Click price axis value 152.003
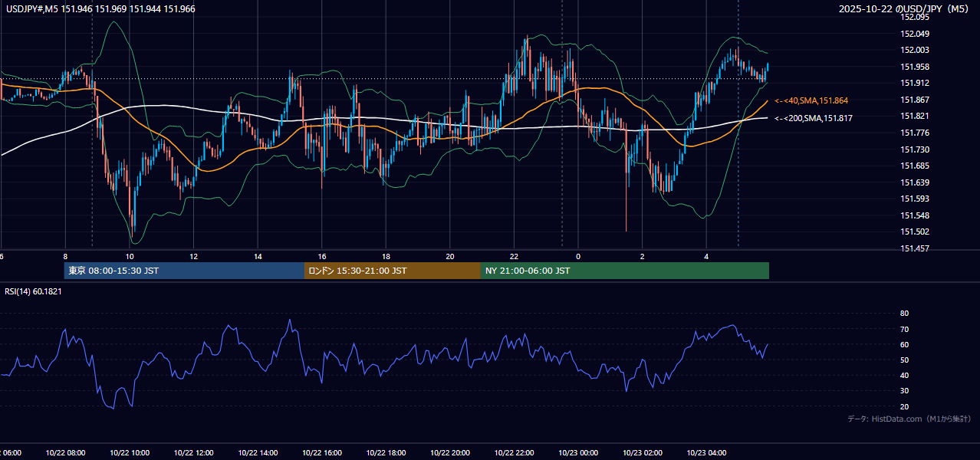Image resolution: width=980 pixels, height=460 pixels. pyautogui.click(x=915, y=50)
